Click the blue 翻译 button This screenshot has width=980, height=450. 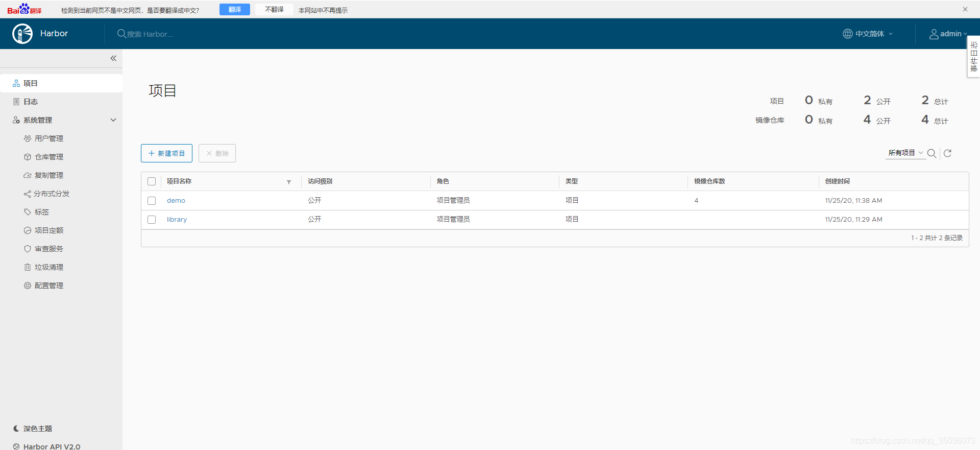(235, 10)
